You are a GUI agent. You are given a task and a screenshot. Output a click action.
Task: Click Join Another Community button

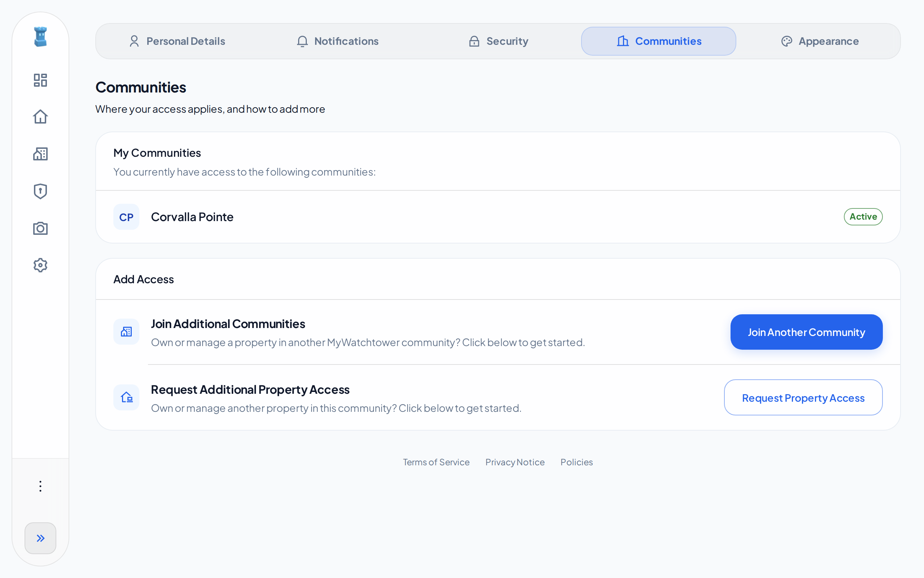point(806,332)
